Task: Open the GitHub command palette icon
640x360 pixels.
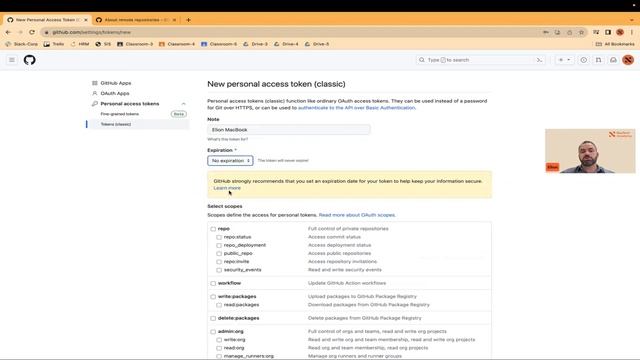Action: point(539,60)
